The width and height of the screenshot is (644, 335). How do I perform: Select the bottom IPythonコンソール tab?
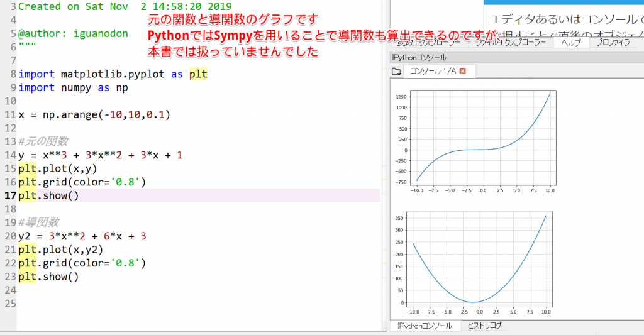pos(425,326)
